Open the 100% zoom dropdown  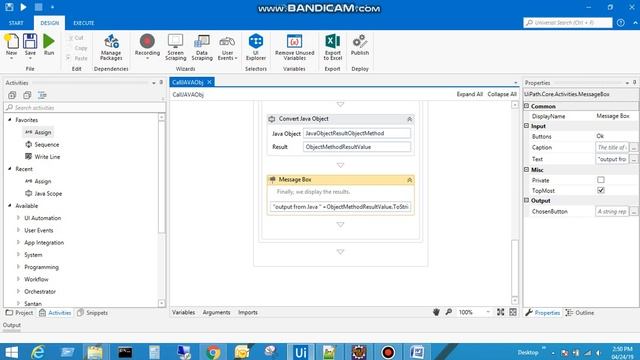[488, 312]
